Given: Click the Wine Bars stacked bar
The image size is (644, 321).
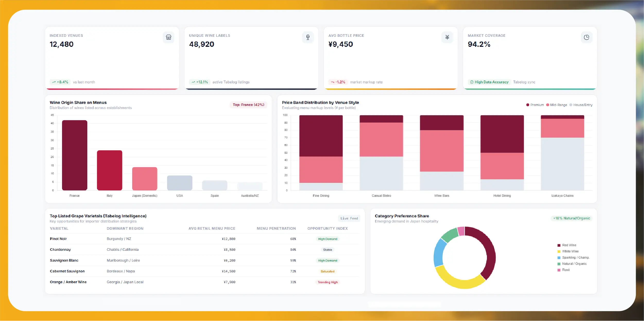Looking at the screenshot, I should coord(442,153).
